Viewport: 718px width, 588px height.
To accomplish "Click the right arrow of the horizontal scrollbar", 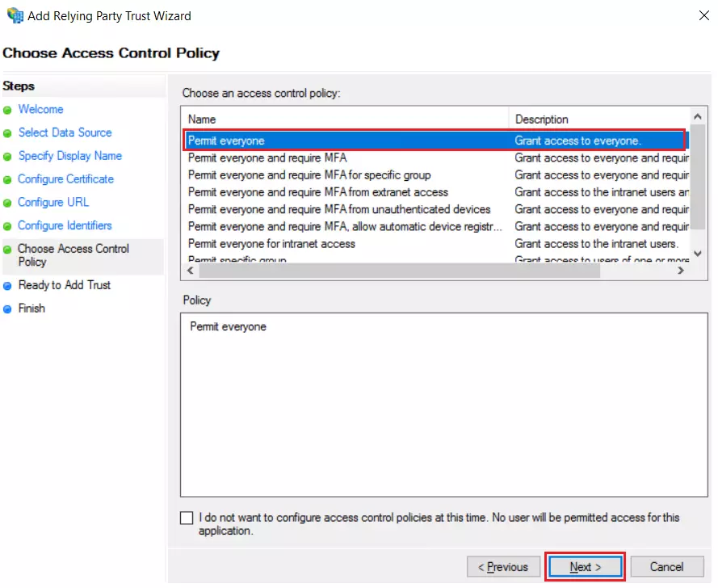I will (681, 270).
